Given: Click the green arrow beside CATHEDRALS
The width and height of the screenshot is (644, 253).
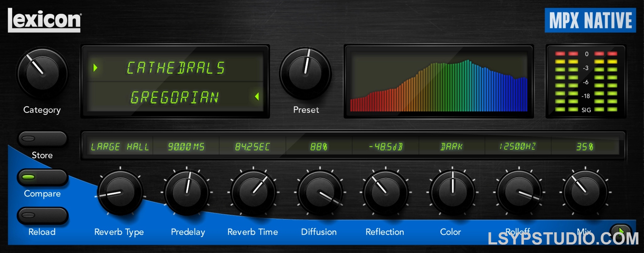Looking at the screenshot, I should coord(95,68).
